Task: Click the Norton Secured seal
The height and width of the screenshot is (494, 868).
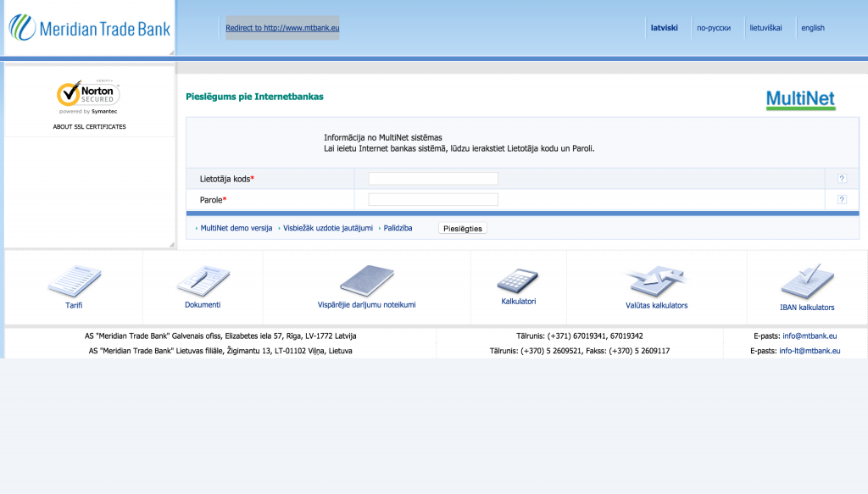Action: tap(88, 97)
